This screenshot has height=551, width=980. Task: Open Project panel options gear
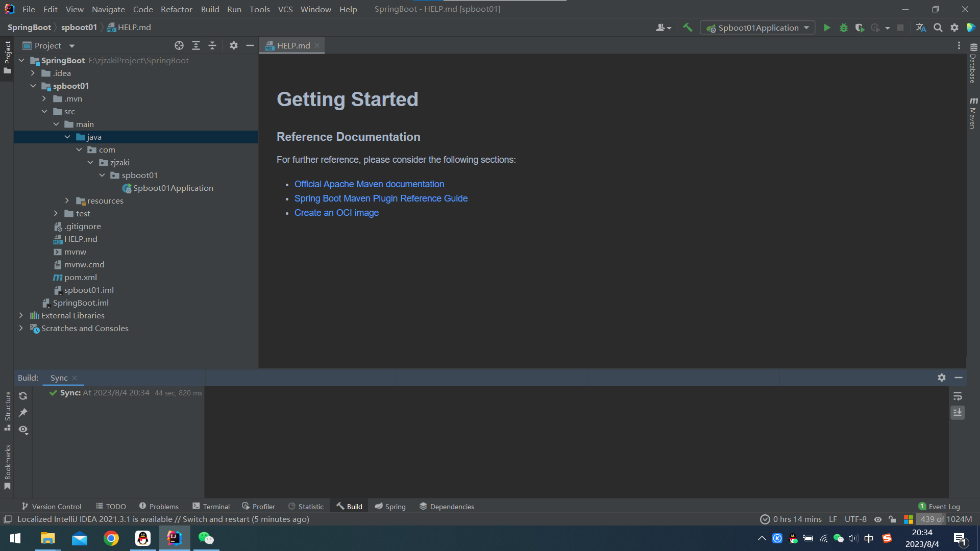pos(234,45)
